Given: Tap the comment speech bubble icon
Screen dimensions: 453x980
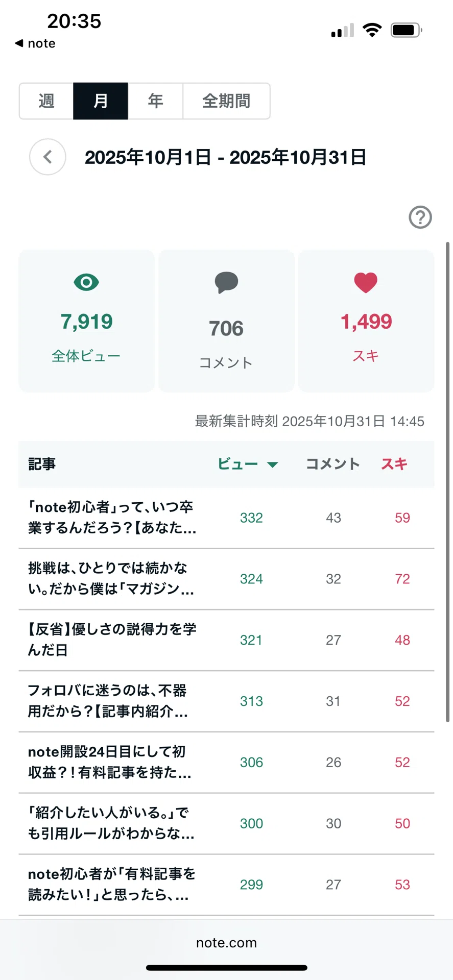Looking at the screenshot, I should pos(226,283).
